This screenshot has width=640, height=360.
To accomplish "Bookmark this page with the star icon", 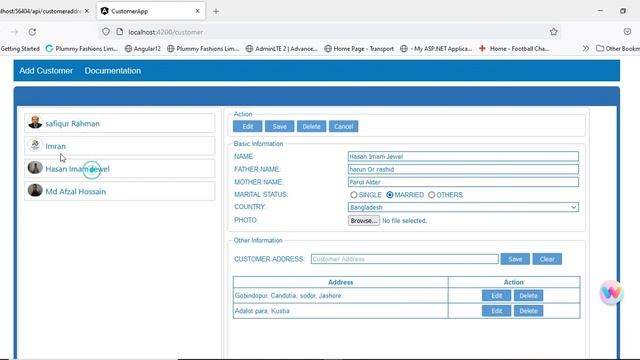I will [x=553, y=32].
